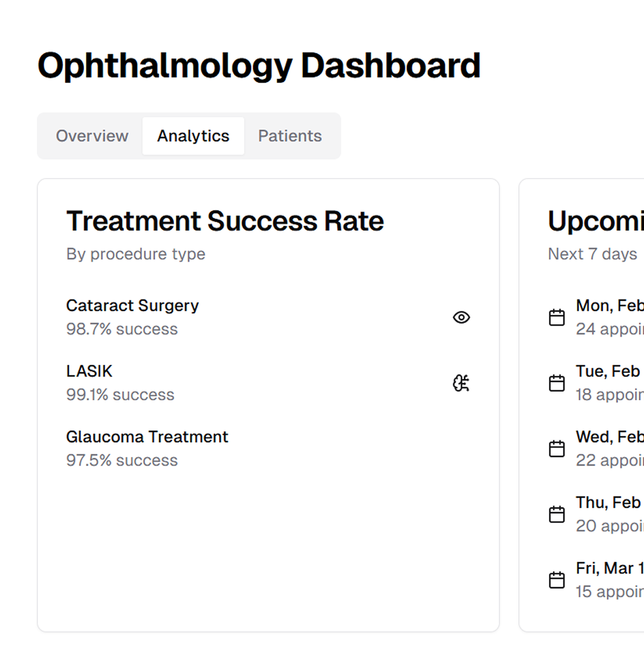Click the calendar icon for Thu, Feb
The image size is (644, 669).
(x=557, y=514)
